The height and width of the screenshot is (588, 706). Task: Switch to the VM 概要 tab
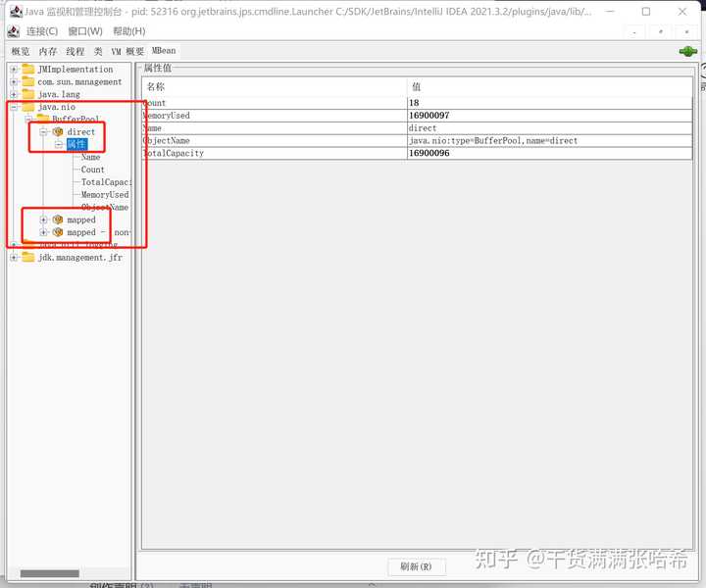(127, 51)
